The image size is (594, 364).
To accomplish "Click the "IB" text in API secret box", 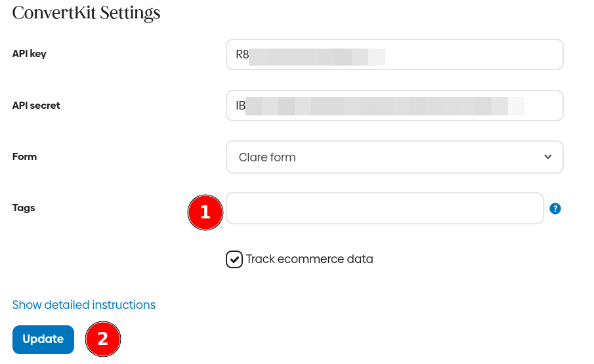I will click(241, 106).
